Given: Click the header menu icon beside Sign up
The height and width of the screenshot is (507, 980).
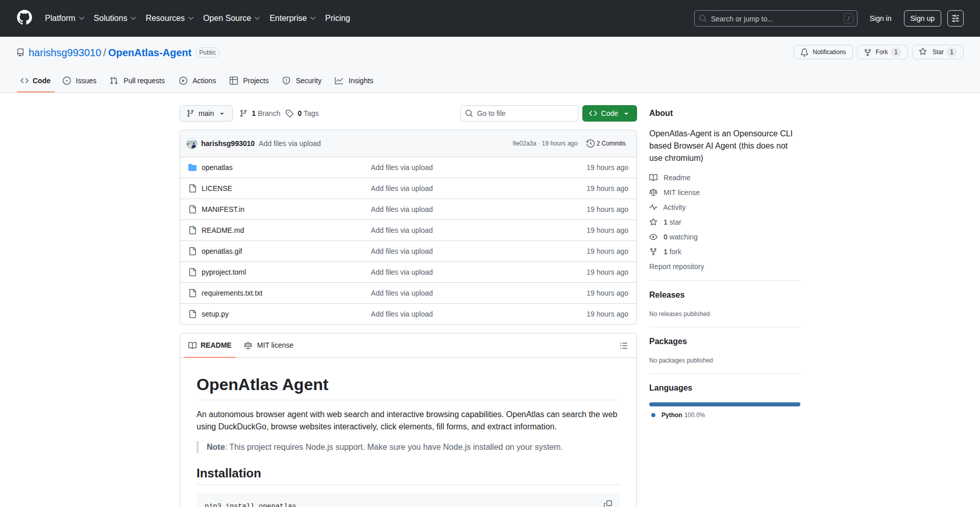Looking at the screenshot, I should pos(955,18).
